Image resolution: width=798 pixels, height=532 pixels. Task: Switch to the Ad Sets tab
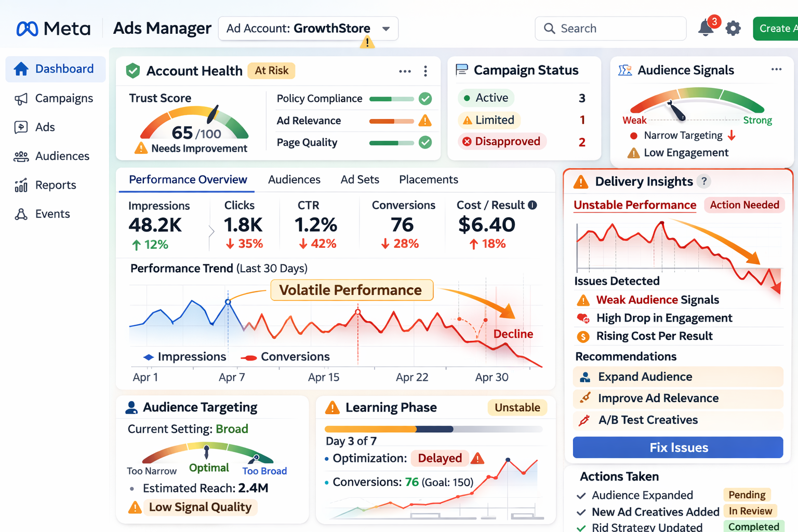[x=360, y=180]
